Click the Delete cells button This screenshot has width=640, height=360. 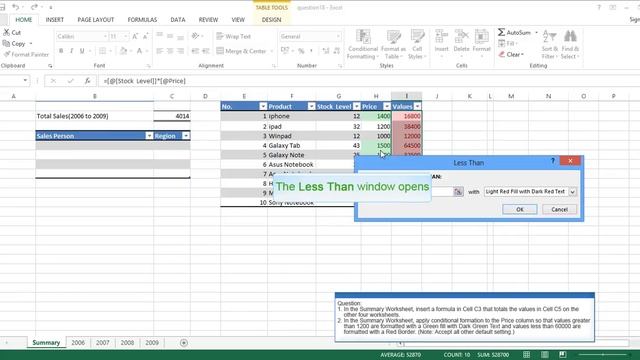[461, 43]
